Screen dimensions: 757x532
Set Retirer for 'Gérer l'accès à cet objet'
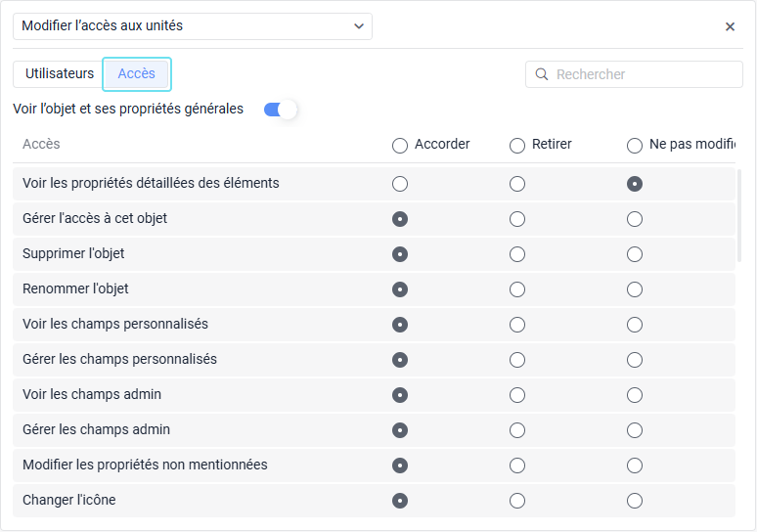517,219
